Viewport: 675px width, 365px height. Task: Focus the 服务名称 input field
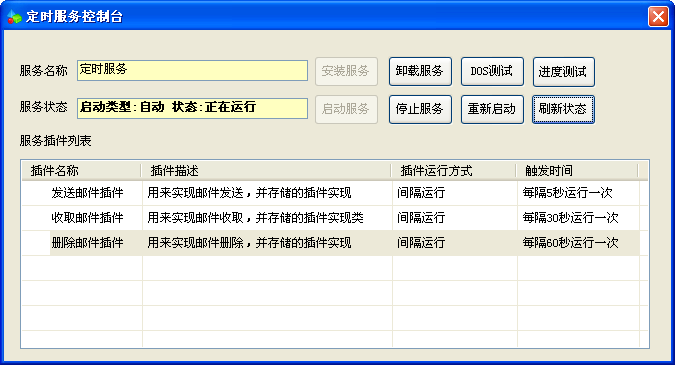[192, 70]
